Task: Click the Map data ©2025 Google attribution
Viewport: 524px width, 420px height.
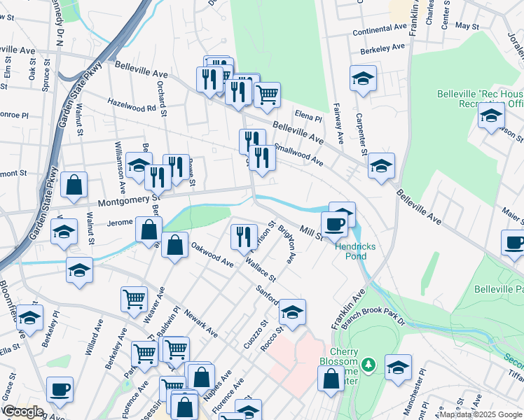Action: pyautogui.click(x=480, y=414)
